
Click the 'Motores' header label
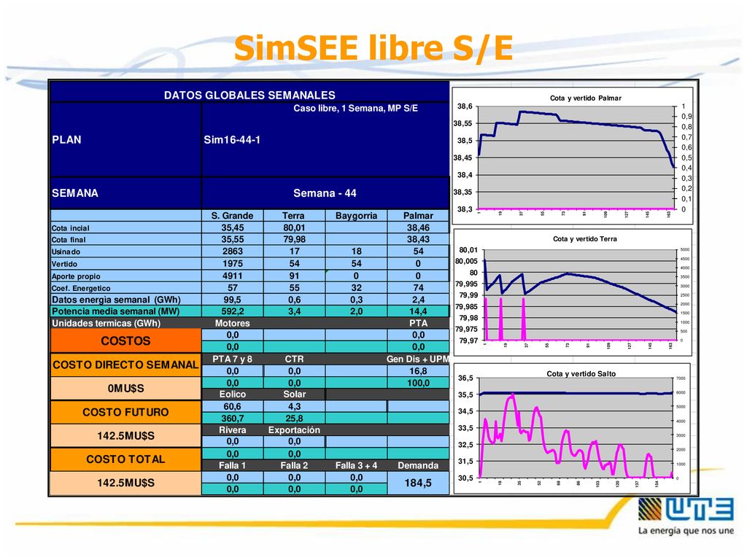[233, 323]
